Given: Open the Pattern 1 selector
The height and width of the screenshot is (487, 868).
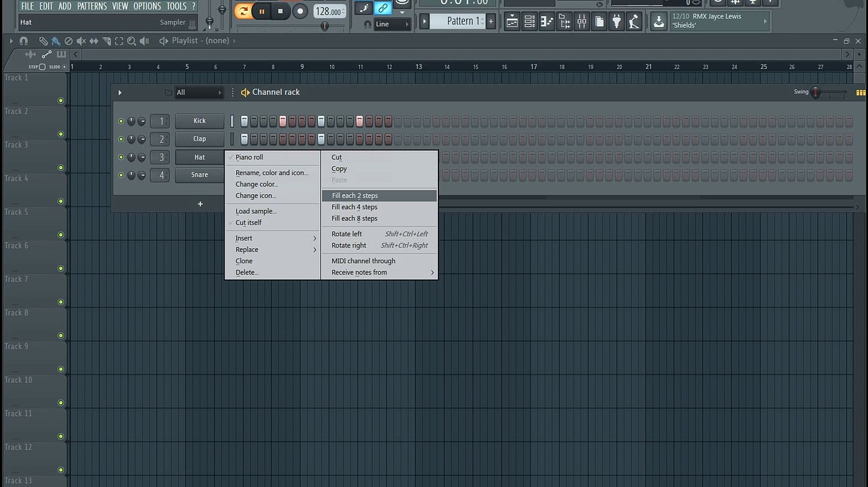Looking at the screenshot, I should (457, 21).
